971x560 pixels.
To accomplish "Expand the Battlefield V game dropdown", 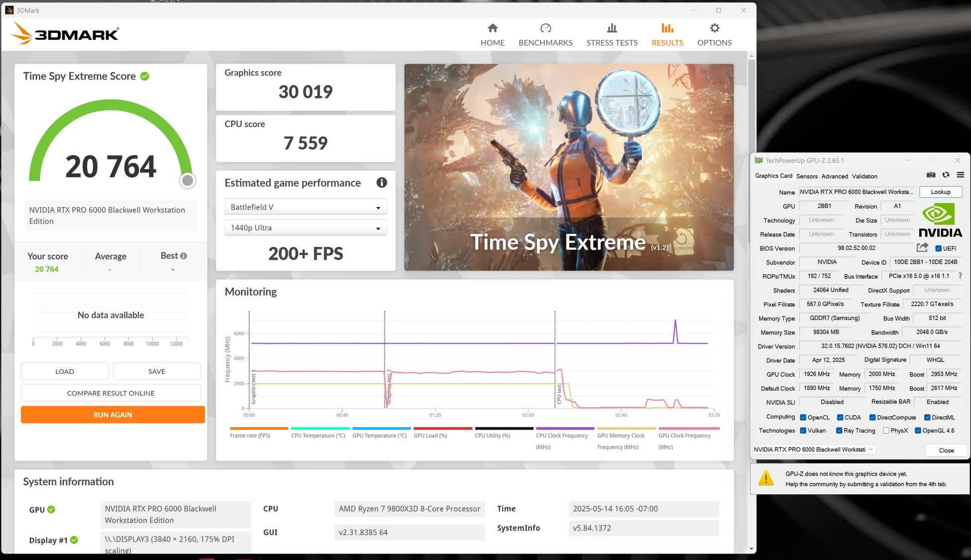I will [x=305, y=207].
